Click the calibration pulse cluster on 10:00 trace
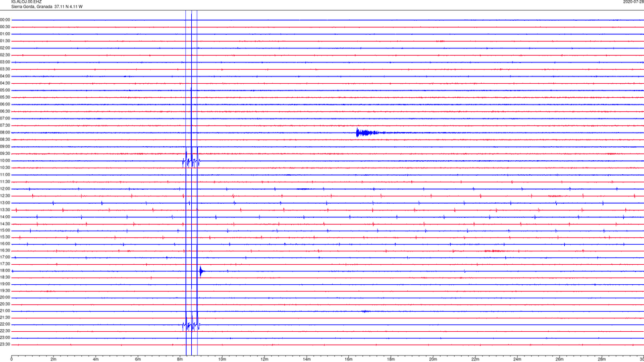 click(191, 161)
